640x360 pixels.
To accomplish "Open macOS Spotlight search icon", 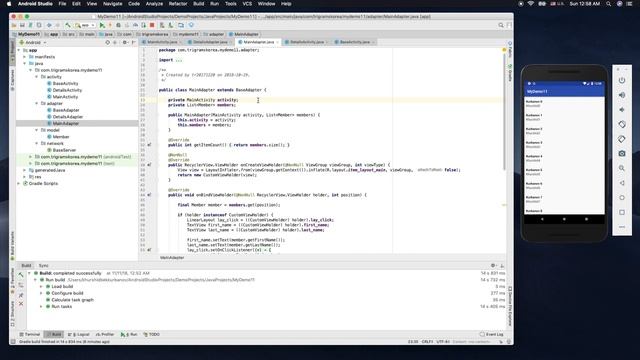I will tap(608, 4).
